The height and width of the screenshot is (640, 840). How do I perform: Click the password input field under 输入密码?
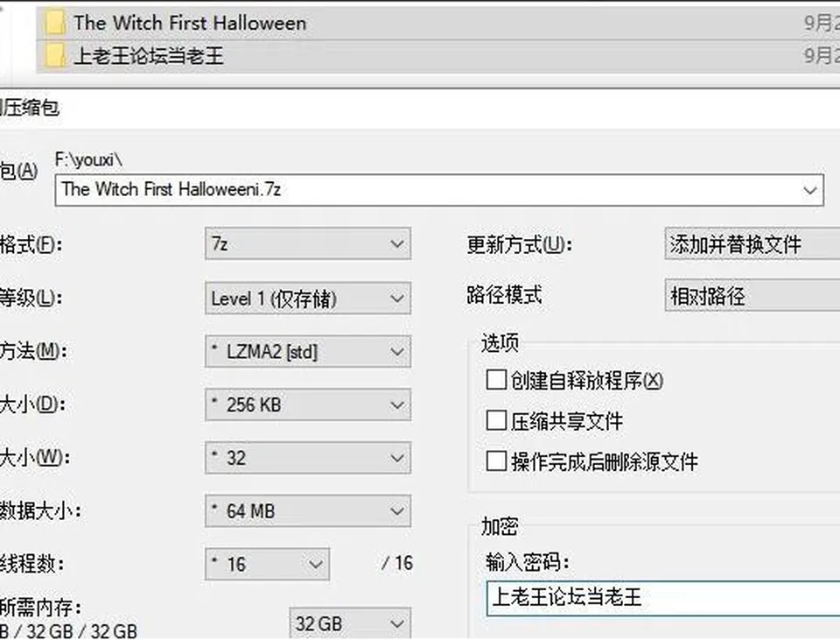click(x=663, y=598)
